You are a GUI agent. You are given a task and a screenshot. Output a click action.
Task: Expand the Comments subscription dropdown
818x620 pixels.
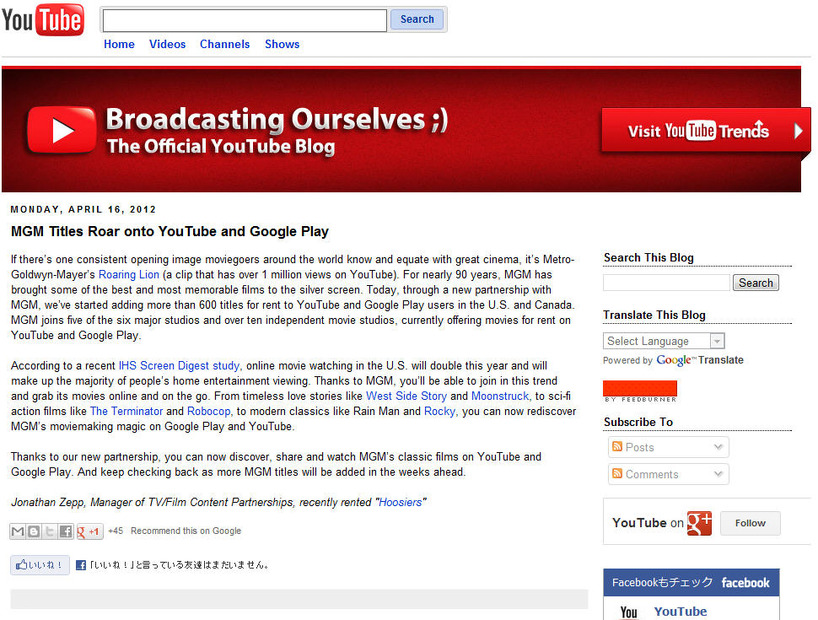point(718,474)
